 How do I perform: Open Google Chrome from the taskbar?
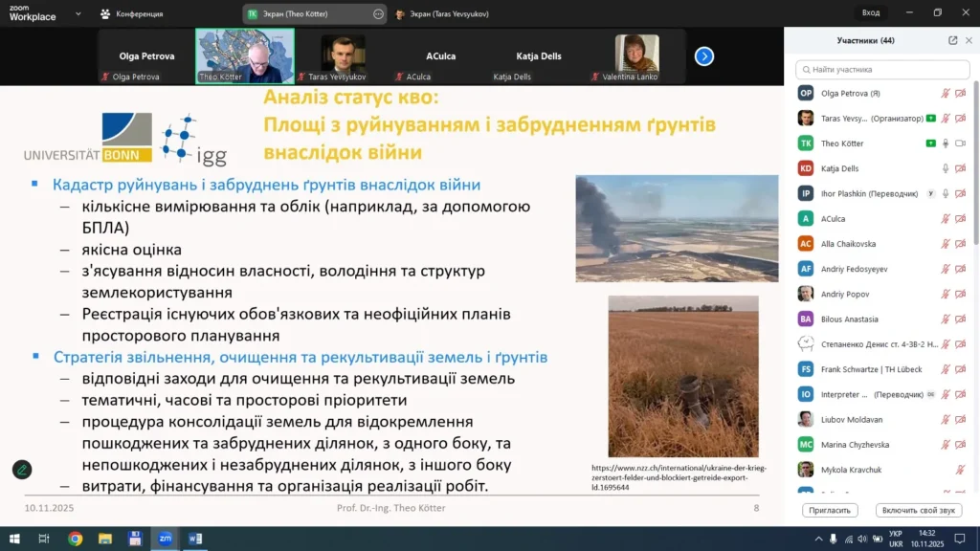(x=75, y=539)
